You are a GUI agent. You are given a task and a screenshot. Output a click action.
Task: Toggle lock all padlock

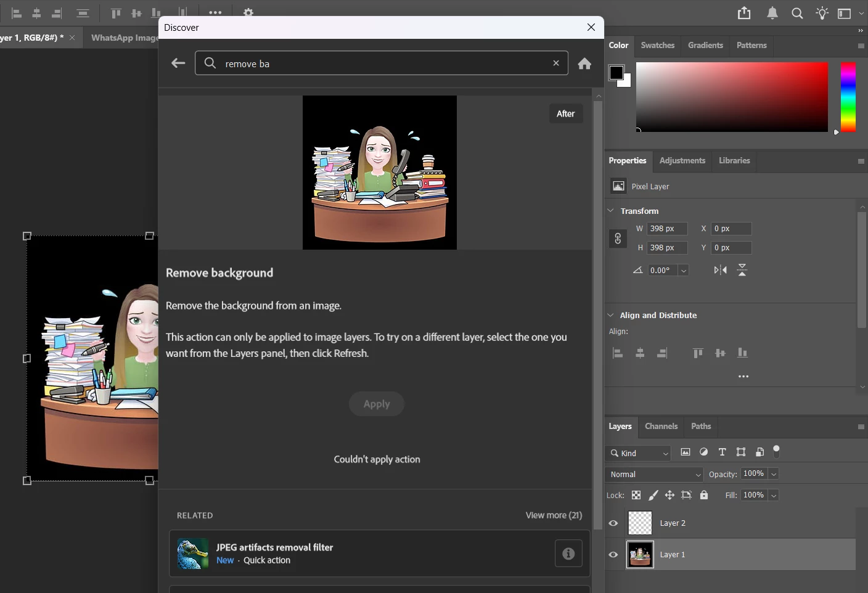704,494
